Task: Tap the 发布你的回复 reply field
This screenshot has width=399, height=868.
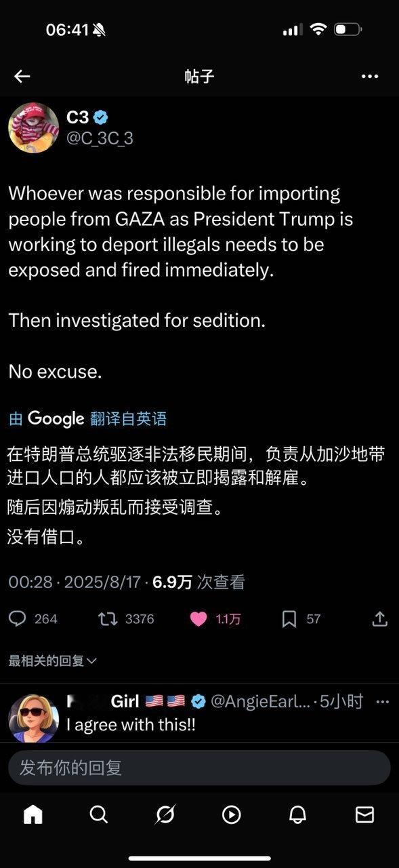Action: coord(199,768)
